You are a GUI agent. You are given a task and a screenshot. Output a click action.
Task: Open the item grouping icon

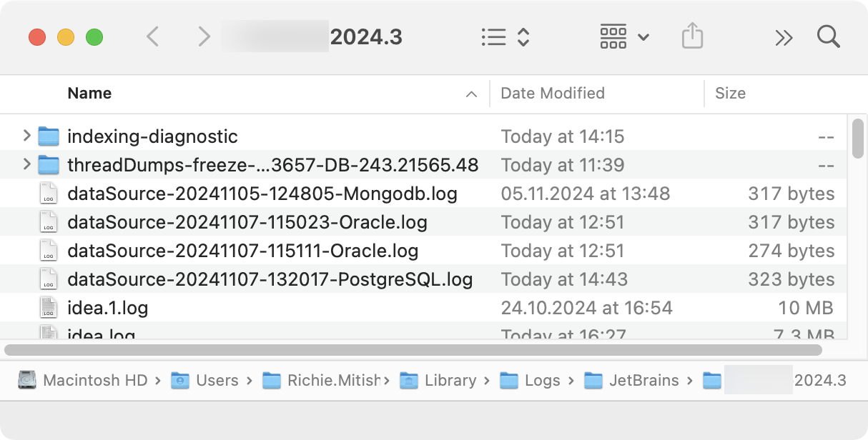click(612, 36)
